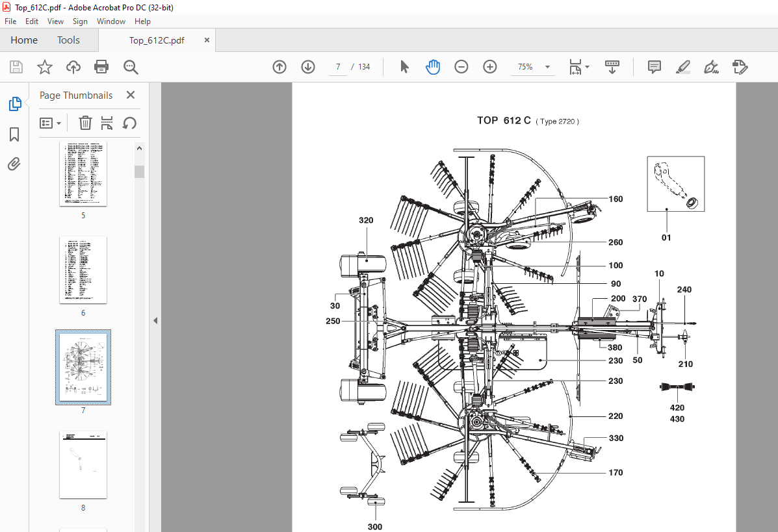
Task: Click the fit page width tool
Action: click(575, 67)
